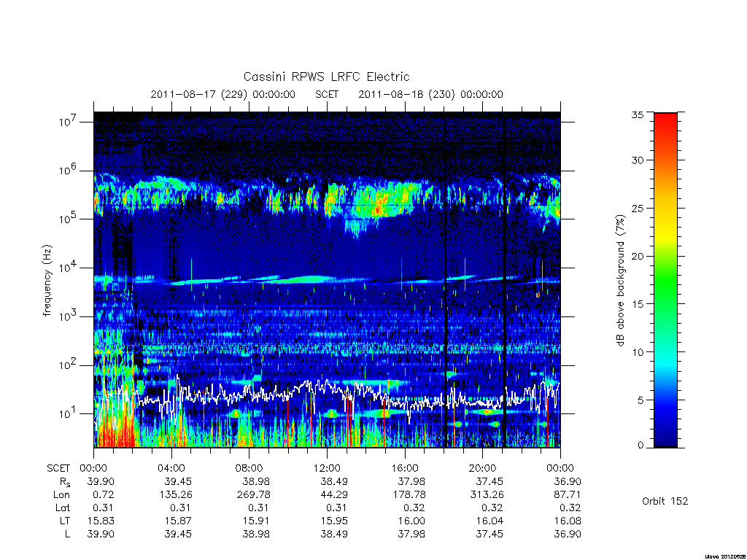Viewport: 747px width, 560px height.
Task: Click the title 'Cassini RPWS LRFC Electric'
Action: (x=326, y=77)
